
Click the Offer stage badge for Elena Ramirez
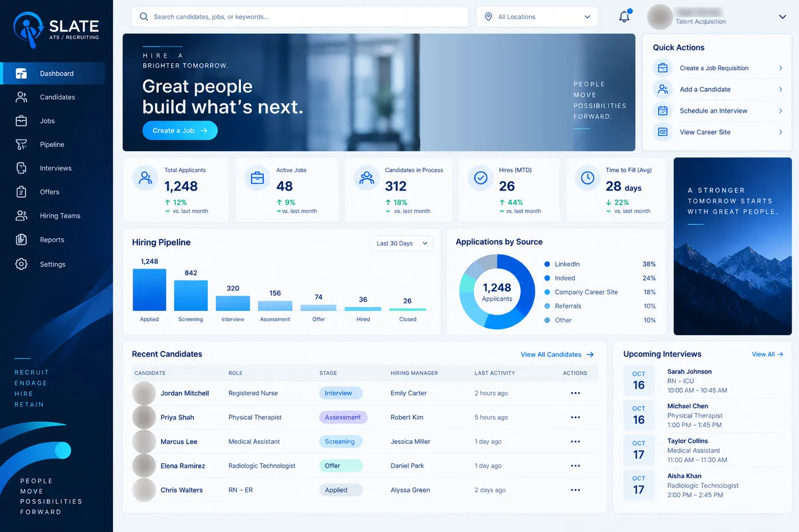click(340, 466)
